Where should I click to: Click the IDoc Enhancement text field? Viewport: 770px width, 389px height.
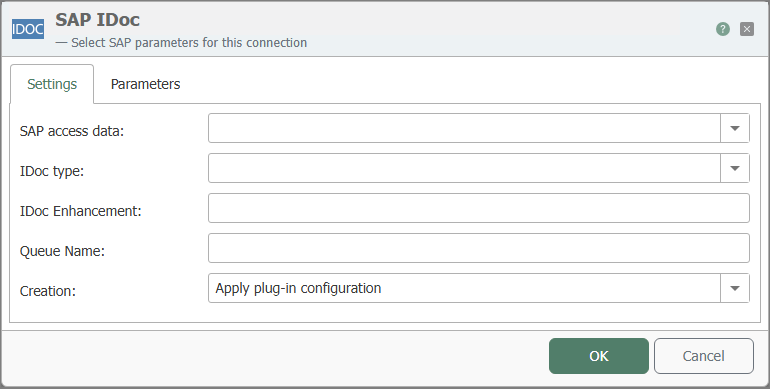click(479, 208)
